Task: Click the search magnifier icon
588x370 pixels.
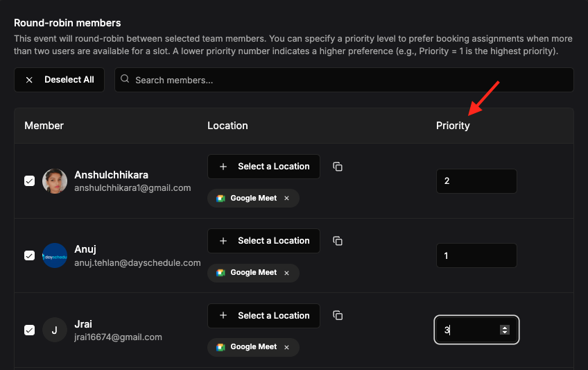Action: (x=125, y=79)
